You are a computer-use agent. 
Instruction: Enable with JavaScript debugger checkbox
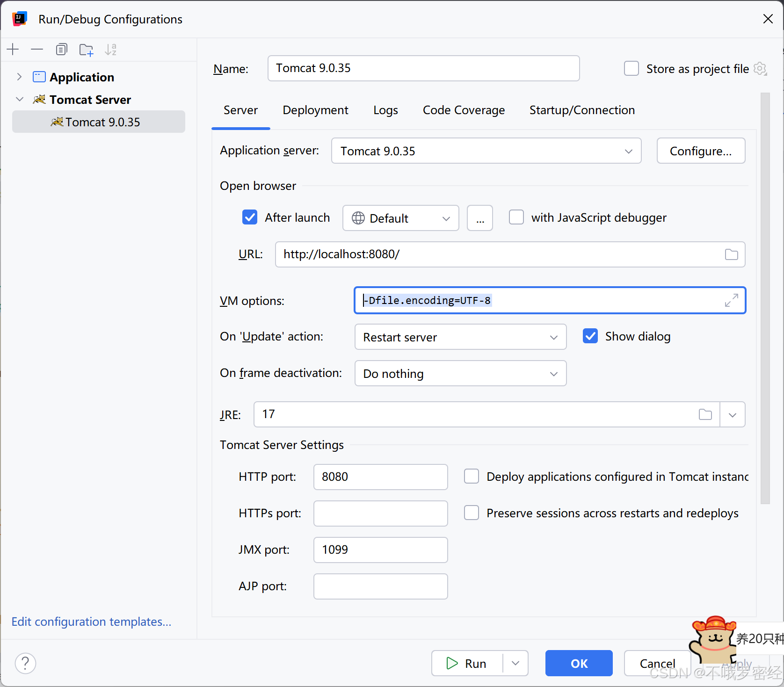click(x=516, y=217)
